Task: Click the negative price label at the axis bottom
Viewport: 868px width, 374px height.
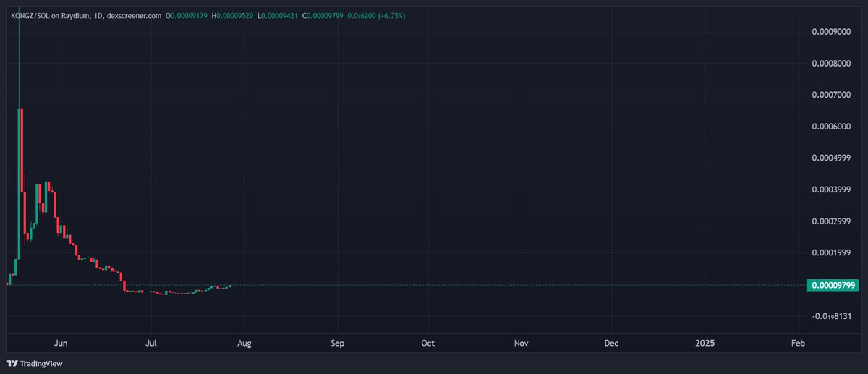Action: (832, 316)
